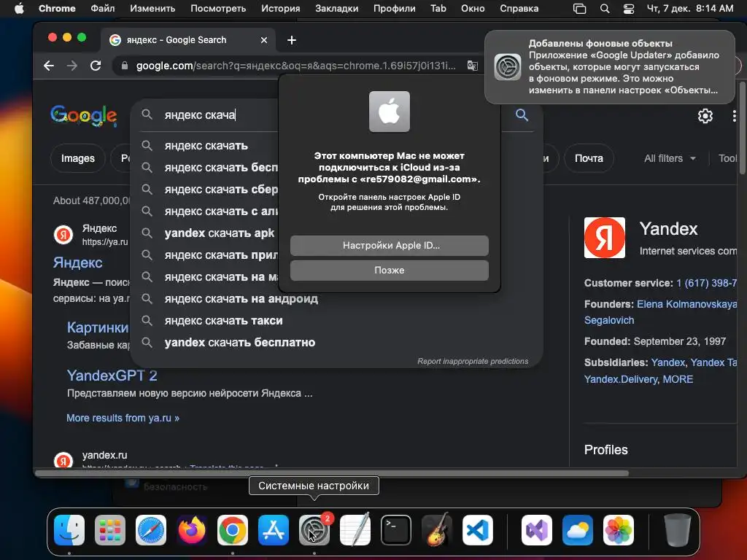Click the horizontal scrollbar of Chrome window
This screenshot has width=747, height=560.
pyautogui.click(x=332, y=472)
